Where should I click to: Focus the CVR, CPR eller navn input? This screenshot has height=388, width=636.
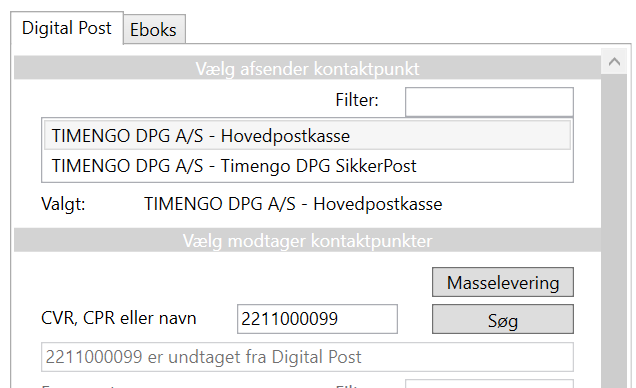click(317, 319)
